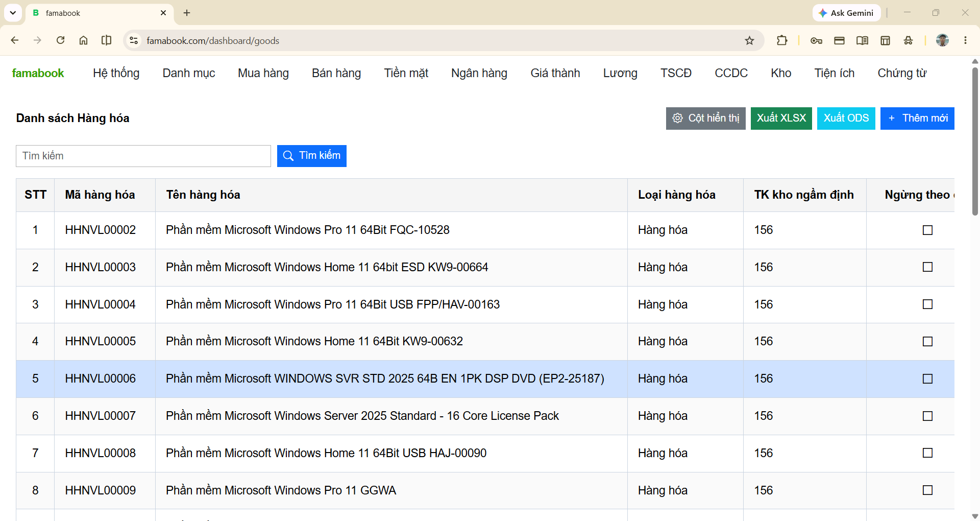The image size is (980, 521).
Task: Tick the checkbox for HHNVL00006
Action: [927, 378]
